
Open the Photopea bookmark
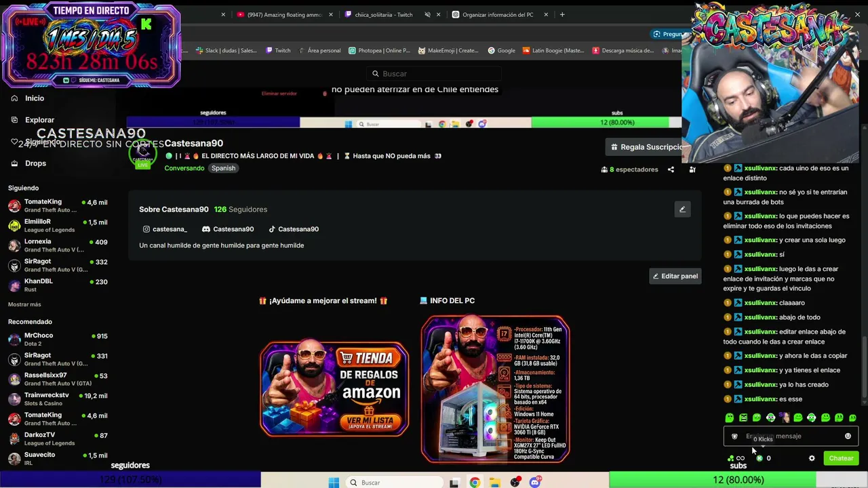point(379,50)
